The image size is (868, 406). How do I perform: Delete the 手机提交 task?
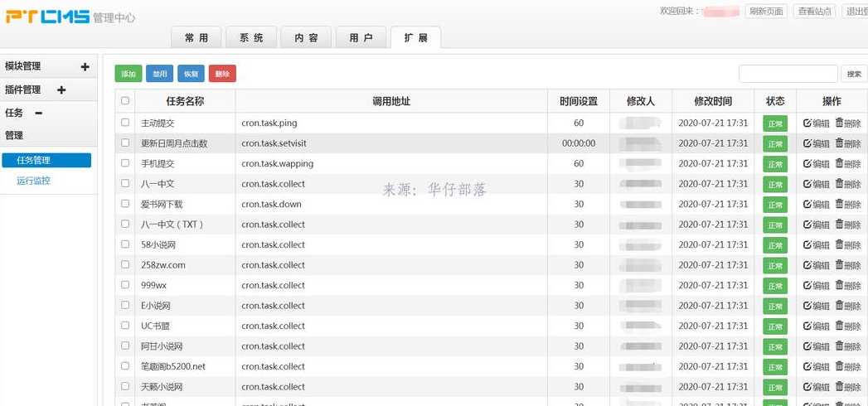pyautogui.click(x=848, y=163)
